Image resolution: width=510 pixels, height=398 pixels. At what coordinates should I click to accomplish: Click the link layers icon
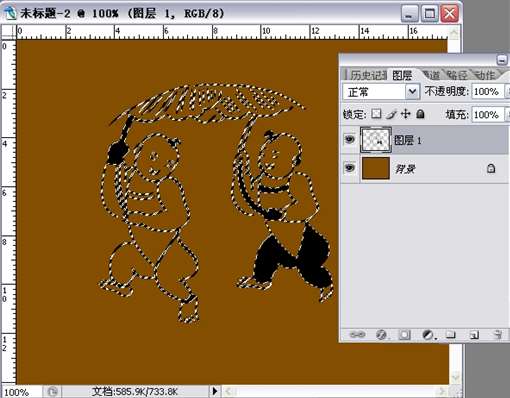(357, 334)
